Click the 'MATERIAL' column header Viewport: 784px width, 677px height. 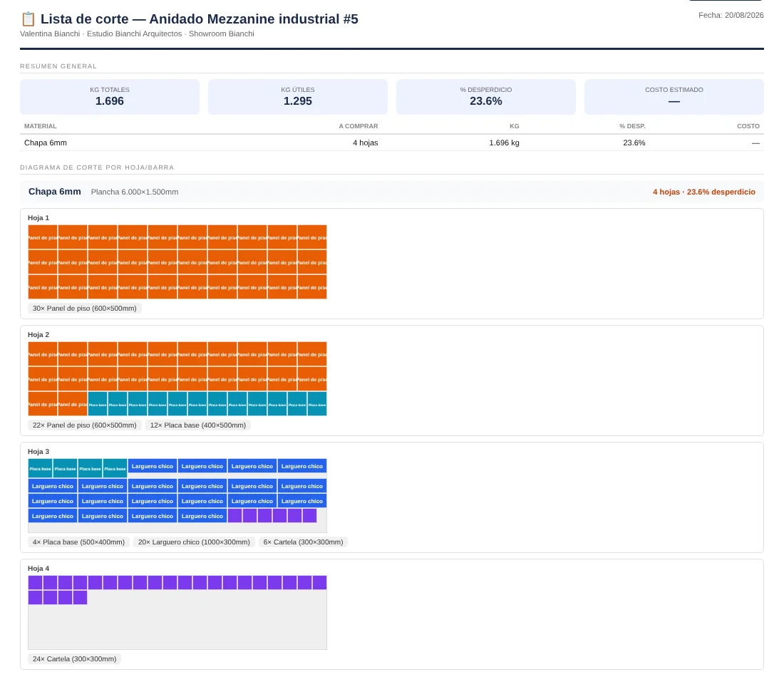click(x=41, y=126)
